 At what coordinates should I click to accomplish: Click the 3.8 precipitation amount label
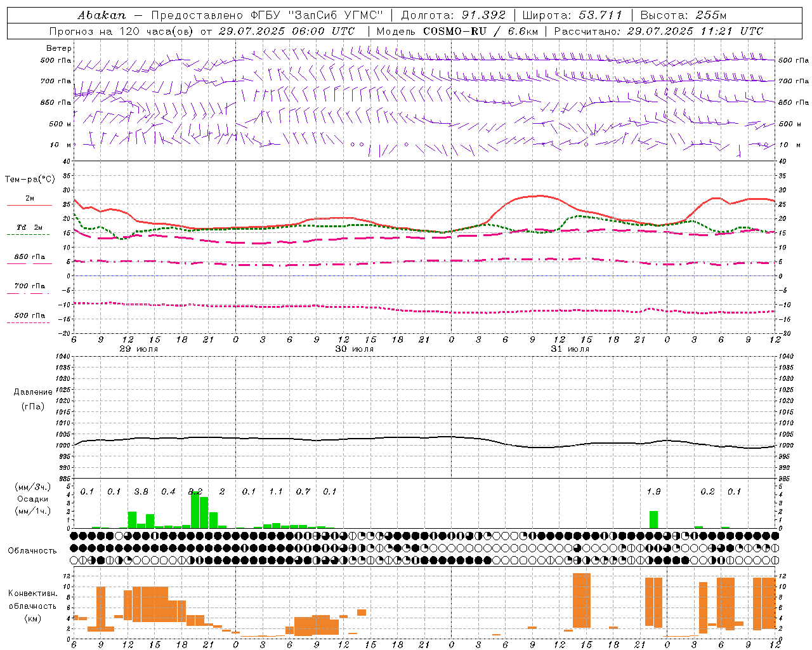(141, 491)
